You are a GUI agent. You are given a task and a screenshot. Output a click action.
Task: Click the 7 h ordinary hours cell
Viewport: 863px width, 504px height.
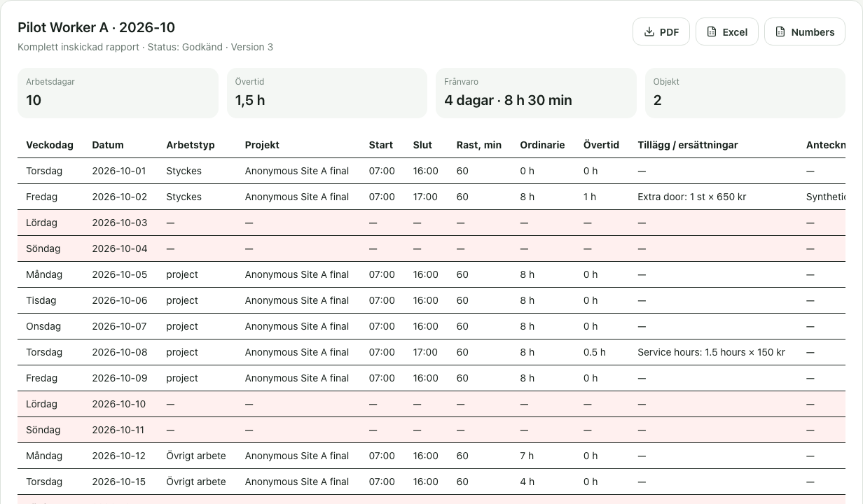[x=527, y=456]
